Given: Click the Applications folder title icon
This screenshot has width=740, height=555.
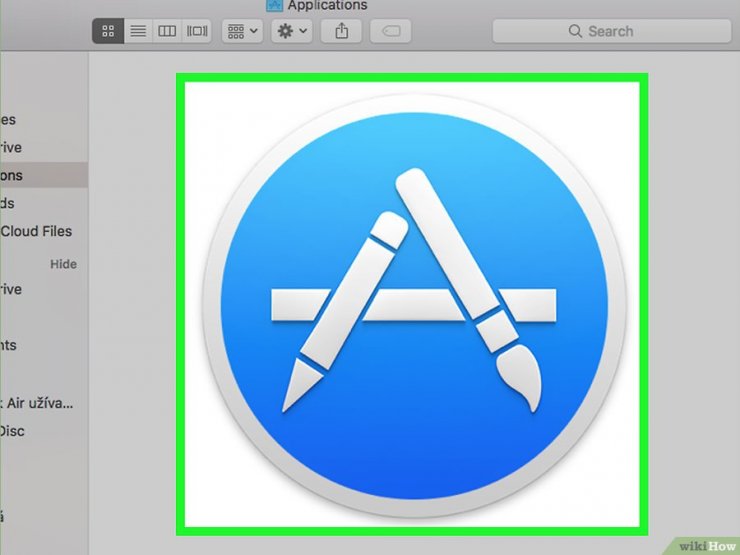Looking at the screenshot, I should (274, 5).
